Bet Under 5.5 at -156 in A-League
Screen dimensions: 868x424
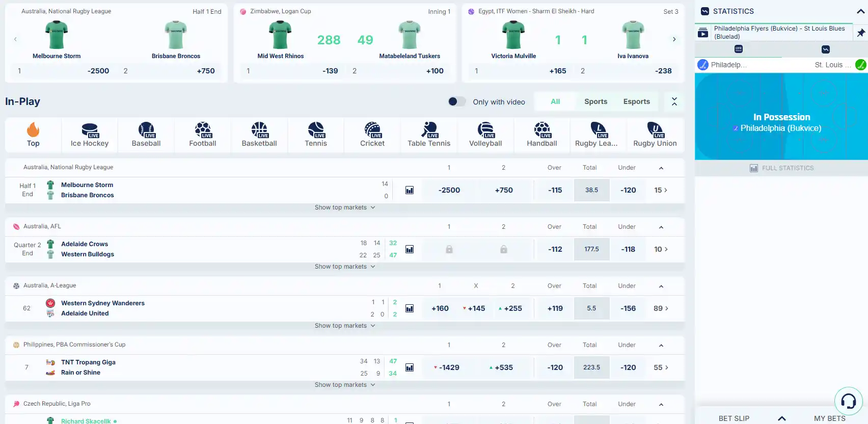tap(628, 308)
